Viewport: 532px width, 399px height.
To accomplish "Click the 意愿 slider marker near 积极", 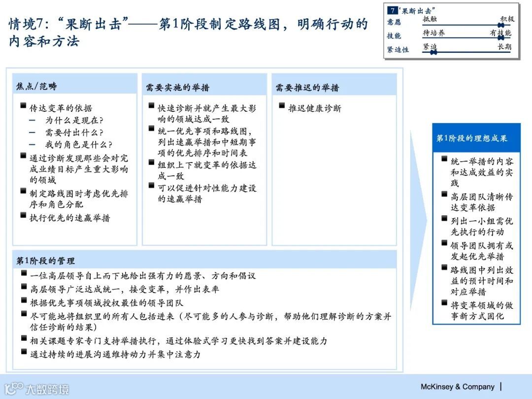I will tap(501, 26).
